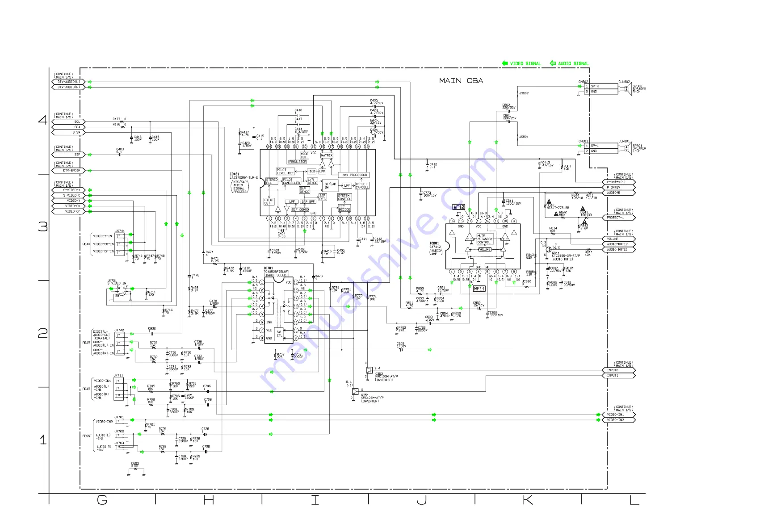Click the dbx PROCESSOR block in IC431

pyautogui.click(x=355, y=175)
